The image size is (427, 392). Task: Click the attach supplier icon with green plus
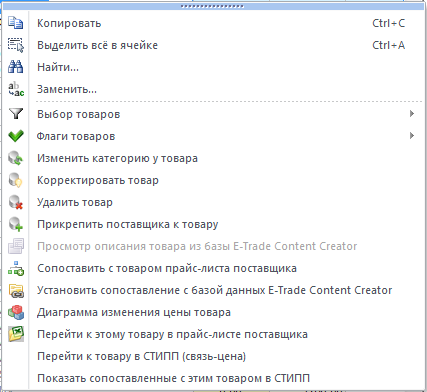16,224
